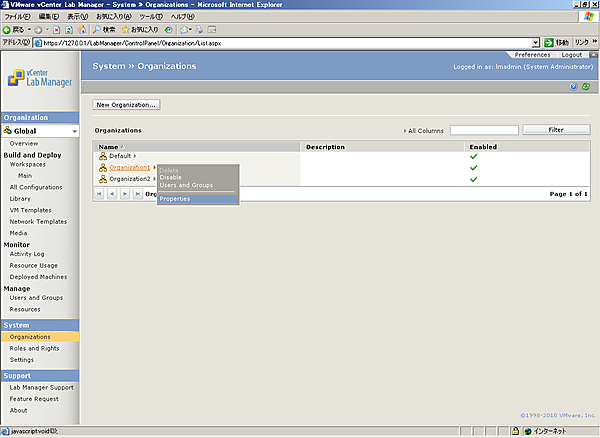Click the Logout link
Screen dimensions: 600x438
coord(572,54)
